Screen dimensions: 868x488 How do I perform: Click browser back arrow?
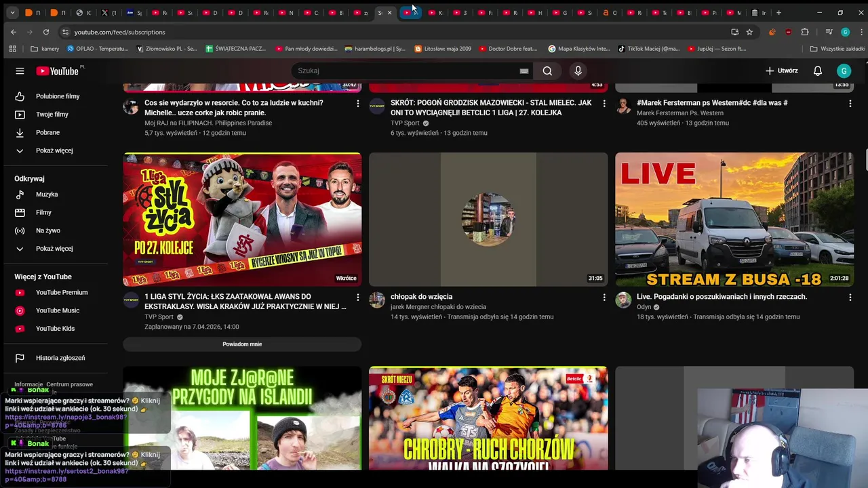point(14,32)
